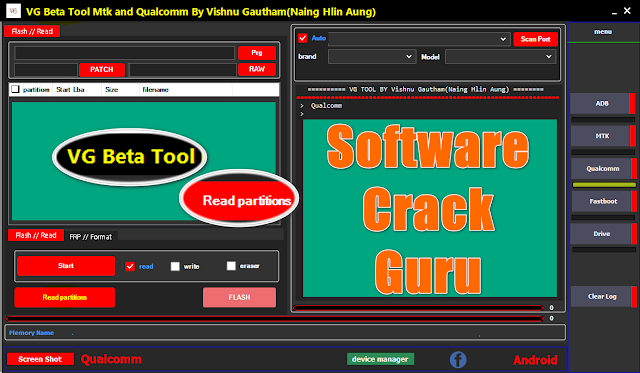Uncheck the read checkbox

pos(130,266)
